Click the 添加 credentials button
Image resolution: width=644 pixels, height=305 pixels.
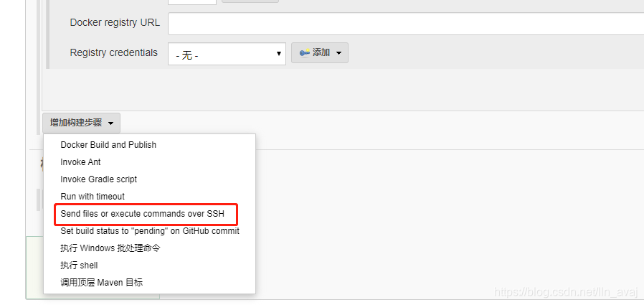coord(320,52)
